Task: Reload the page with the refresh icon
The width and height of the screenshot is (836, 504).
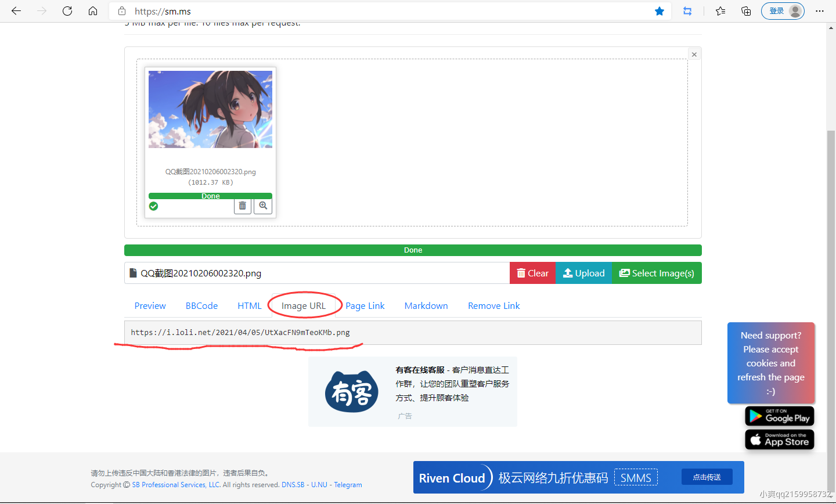Action: click(67, 11)
